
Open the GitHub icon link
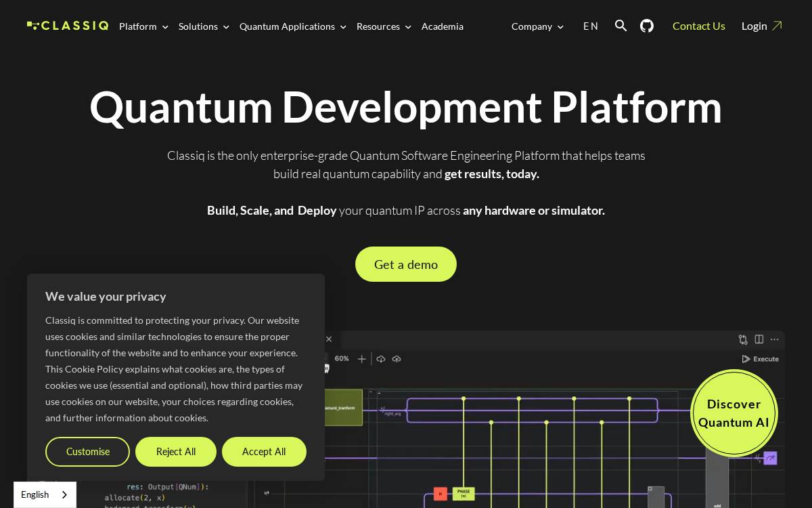(647, 26)
